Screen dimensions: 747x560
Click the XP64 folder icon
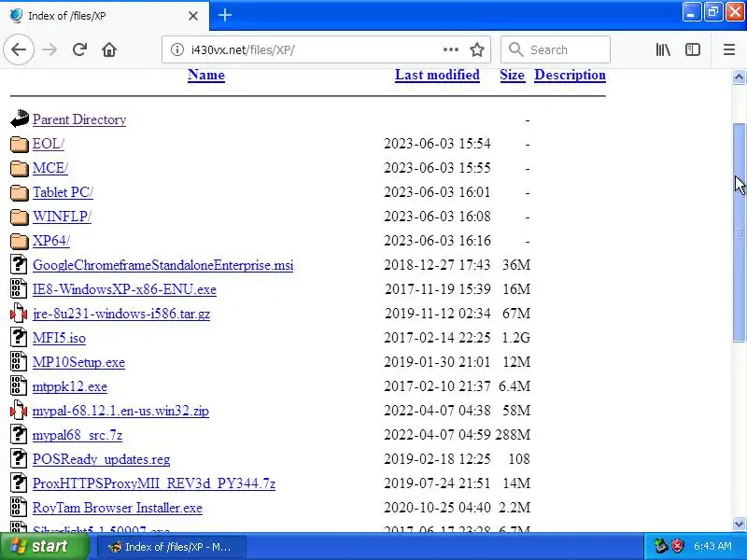click(x=19, y=241)
